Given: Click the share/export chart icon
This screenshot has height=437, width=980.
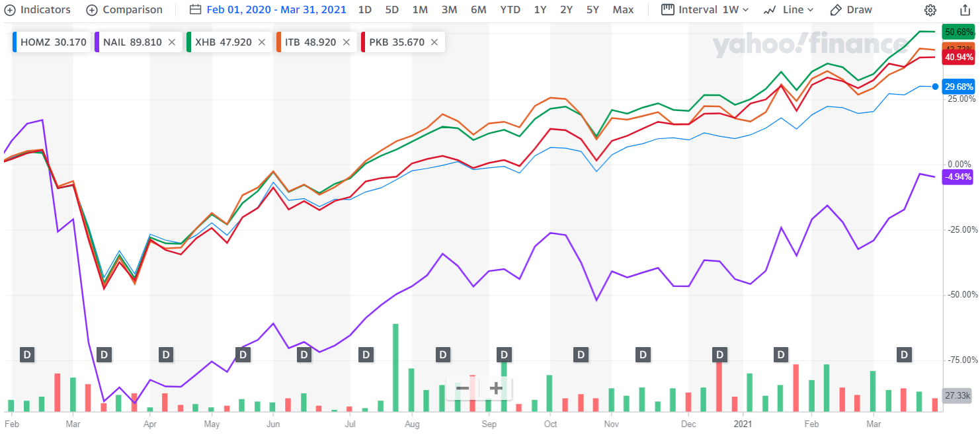Looking at the screenshot, I should click(965, 10).
